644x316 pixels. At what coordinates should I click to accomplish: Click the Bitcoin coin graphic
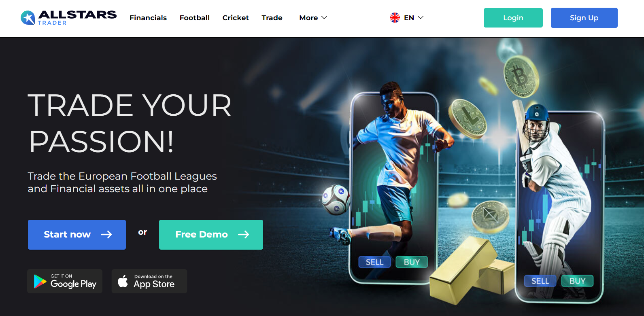tap(521, 76)
